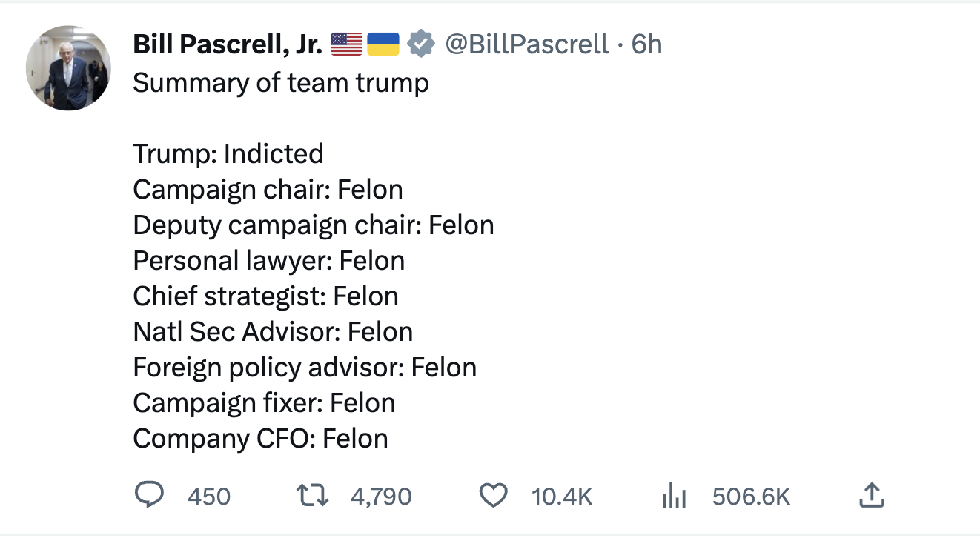Click the 450 replies count

pyautogui.click(x=209, y=496)
